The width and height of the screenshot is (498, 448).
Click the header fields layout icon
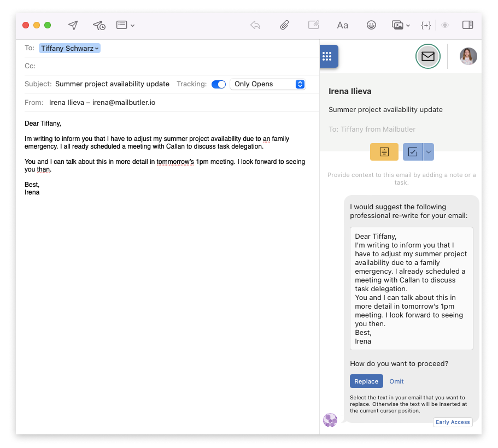122,25
